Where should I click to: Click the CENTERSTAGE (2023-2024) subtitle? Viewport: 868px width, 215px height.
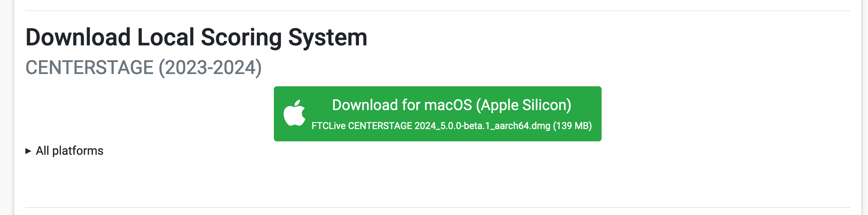point(143,68)
